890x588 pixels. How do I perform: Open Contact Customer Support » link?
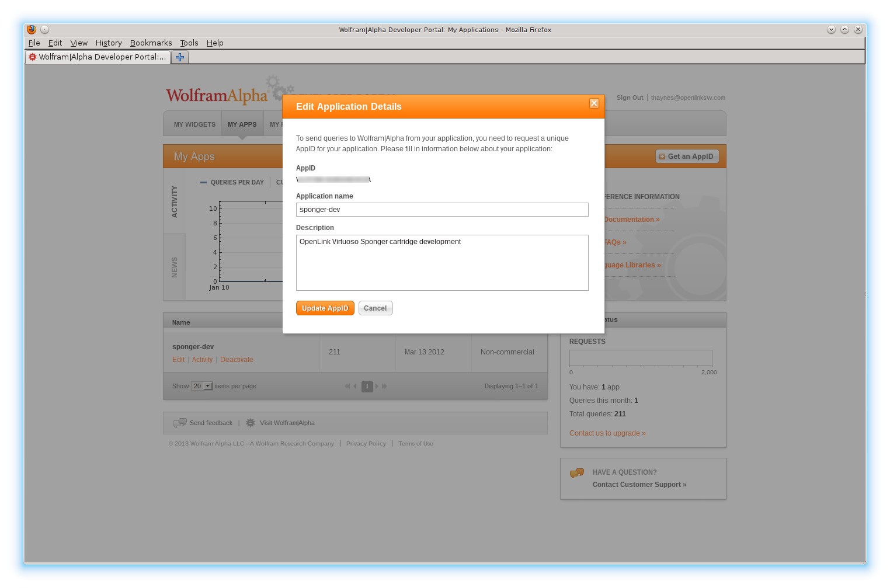point(639,485)
